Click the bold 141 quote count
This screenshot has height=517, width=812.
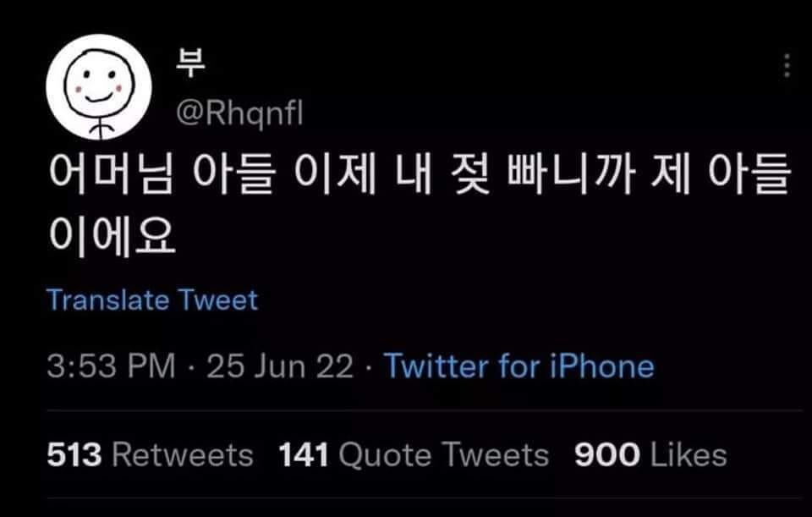pos(304,455)
